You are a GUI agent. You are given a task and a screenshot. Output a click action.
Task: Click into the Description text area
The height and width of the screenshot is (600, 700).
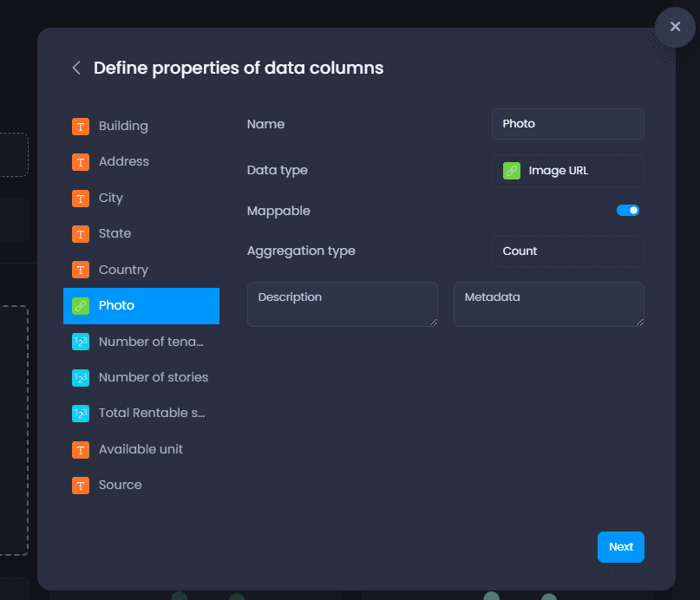(343, 304)
